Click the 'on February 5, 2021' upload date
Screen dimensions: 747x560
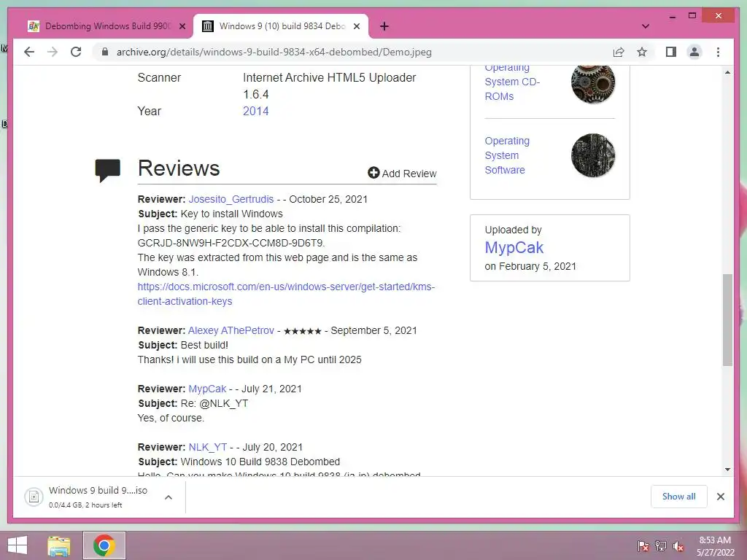pos(530,266)
